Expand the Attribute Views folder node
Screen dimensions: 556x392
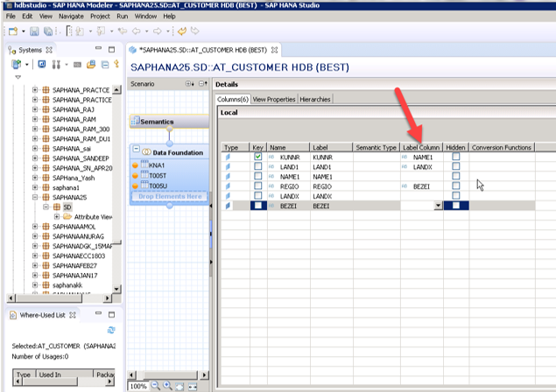tap(57, 216)
